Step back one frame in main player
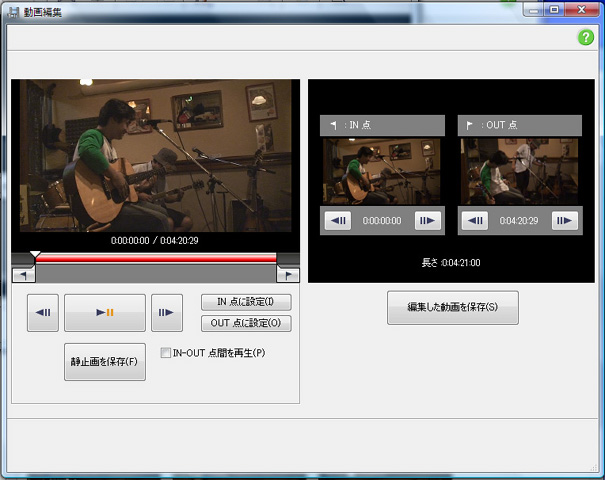This screenshot has height=480, width=605. [x=42, y=313]
